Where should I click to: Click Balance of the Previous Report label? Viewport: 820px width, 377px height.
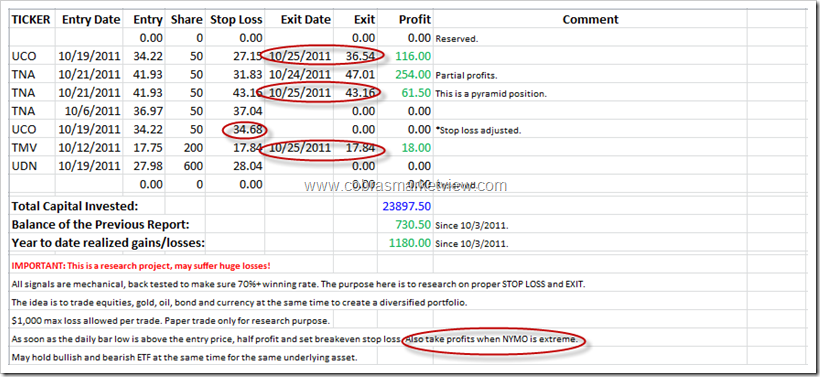coord(100,224)
